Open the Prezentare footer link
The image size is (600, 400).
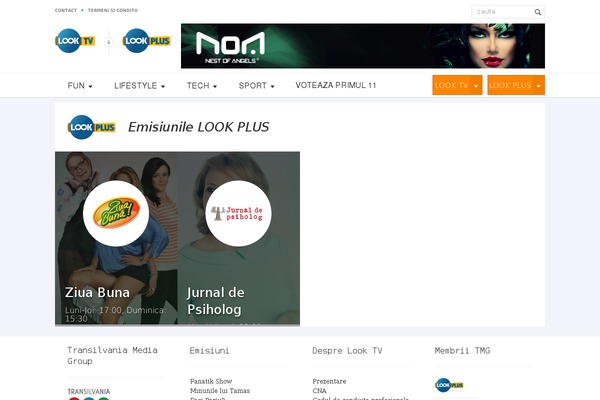click(329, 381)
